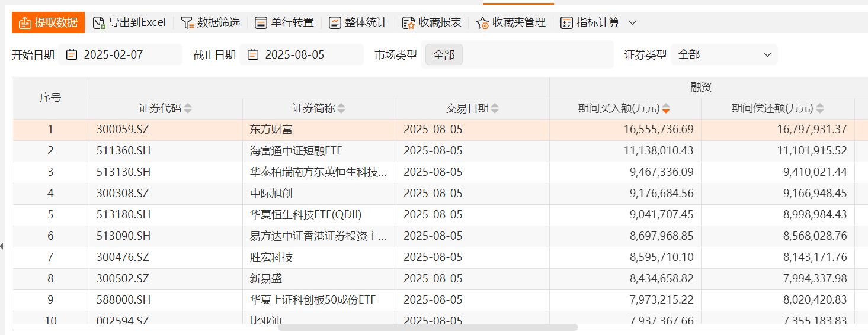Expand the chevron next to 指标计算

pos(632,22)
